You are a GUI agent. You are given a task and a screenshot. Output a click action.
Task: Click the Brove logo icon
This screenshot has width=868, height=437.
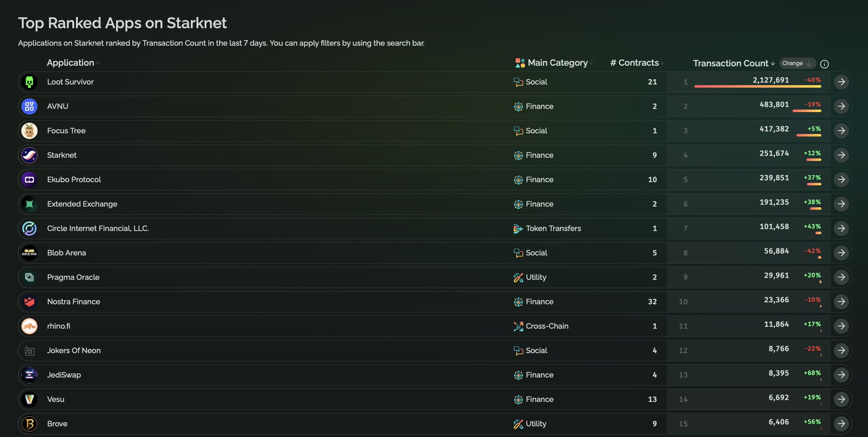pos(29,424)
